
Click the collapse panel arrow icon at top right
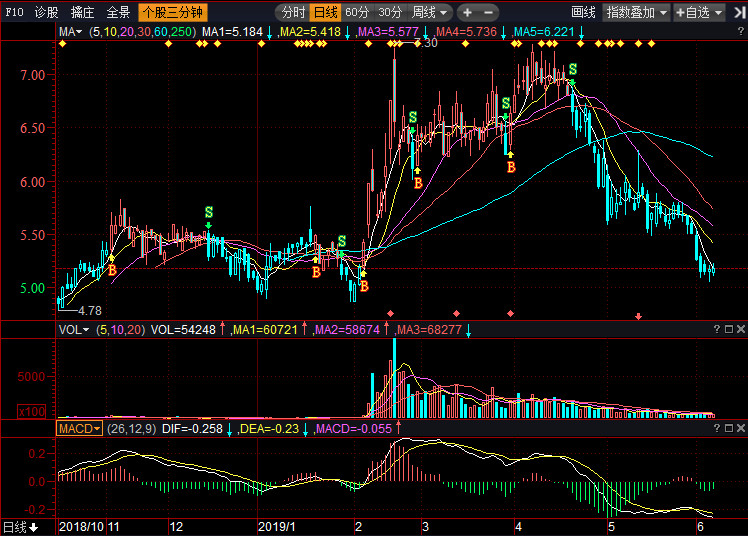(739, 12)
